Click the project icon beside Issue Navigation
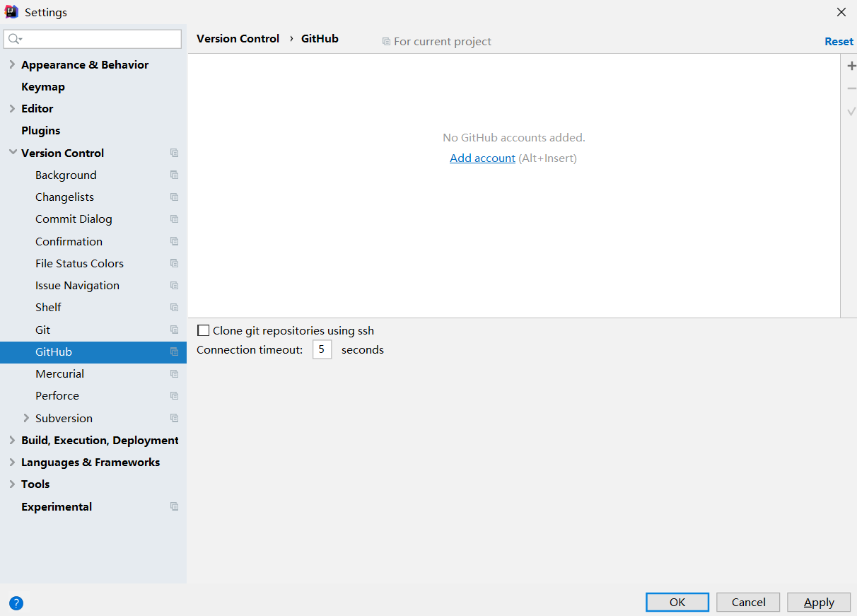The image size is (857, 616). (175, 285)
